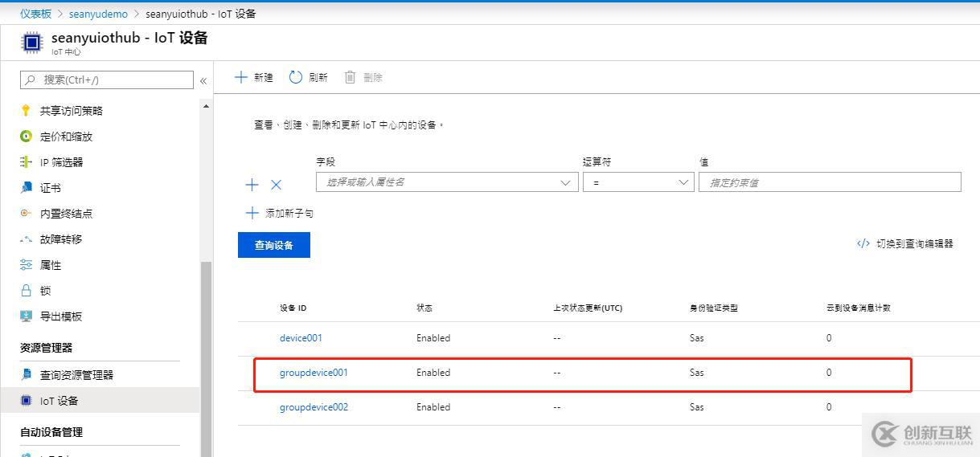Image resolution: width=980 pixels, height=457 pixels.
Task: Open the groupdevice001 link
Action: click(x=314, y=373)
